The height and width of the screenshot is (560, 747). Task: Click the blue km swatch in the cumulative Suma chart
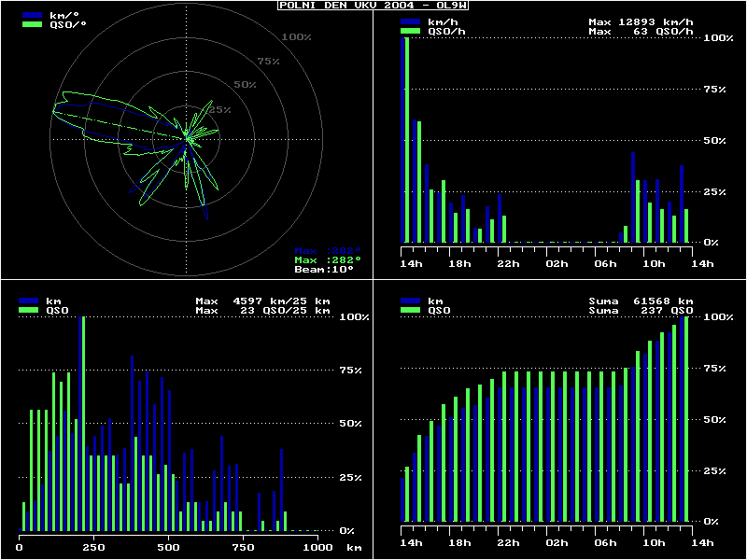(410, 301)
